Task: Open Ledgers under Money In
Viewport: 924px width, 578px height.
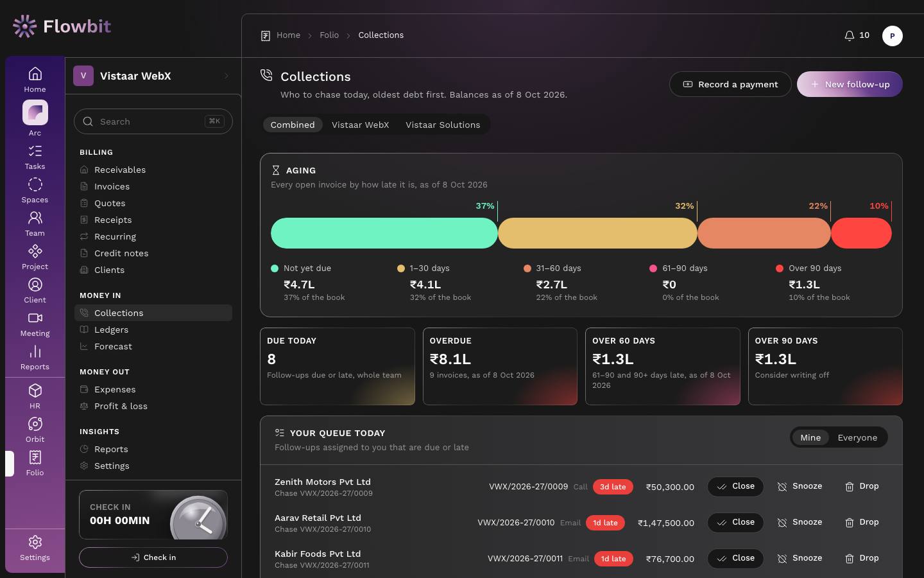Action: [153, 329]
